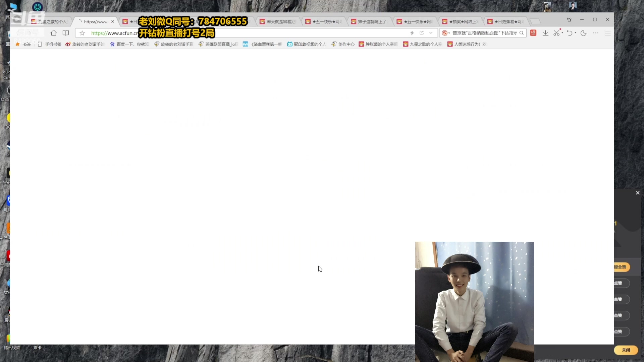
Task: Open the downloads arrow icon
Action: [x=545, y=33]
